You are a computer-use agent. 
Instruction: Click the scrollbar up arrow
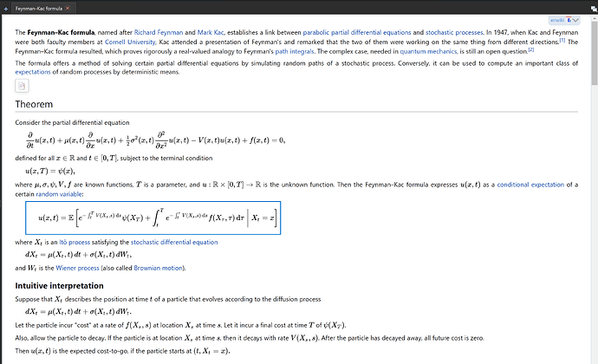pyautogui.click(x=593, y=18)
